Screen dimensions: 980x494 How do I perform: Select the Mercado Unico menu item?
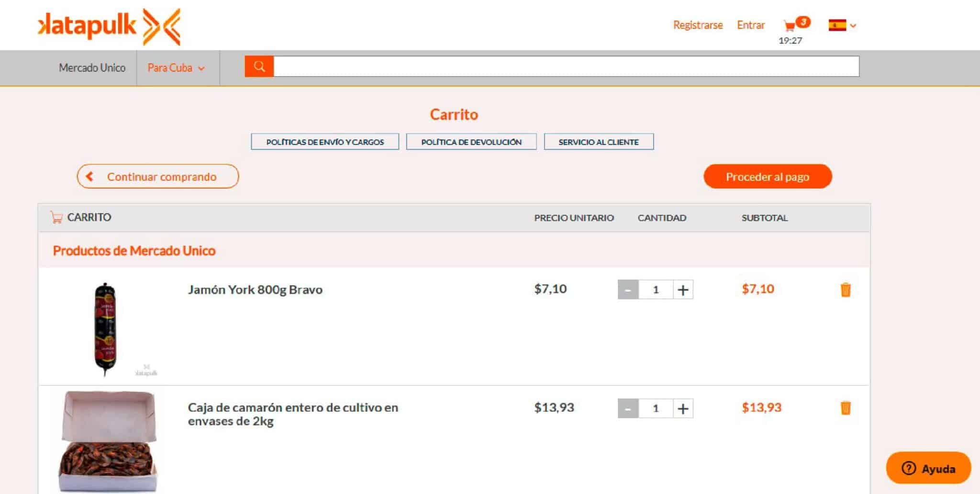pos(92,68)
